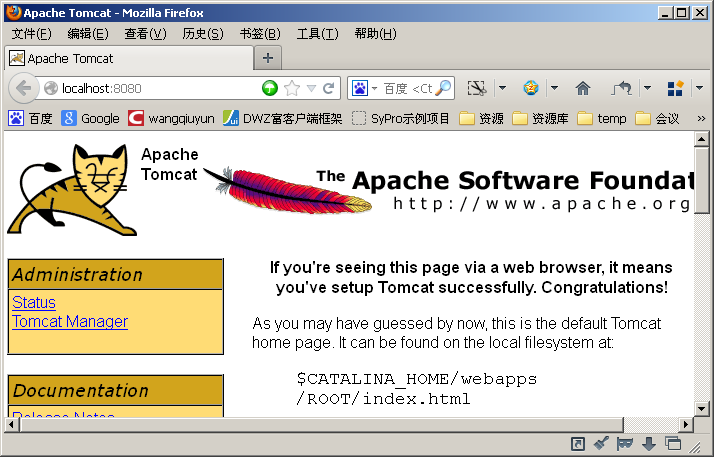Click the colored squares toolbar icon
714x457 pixels.
click(675, 88)
